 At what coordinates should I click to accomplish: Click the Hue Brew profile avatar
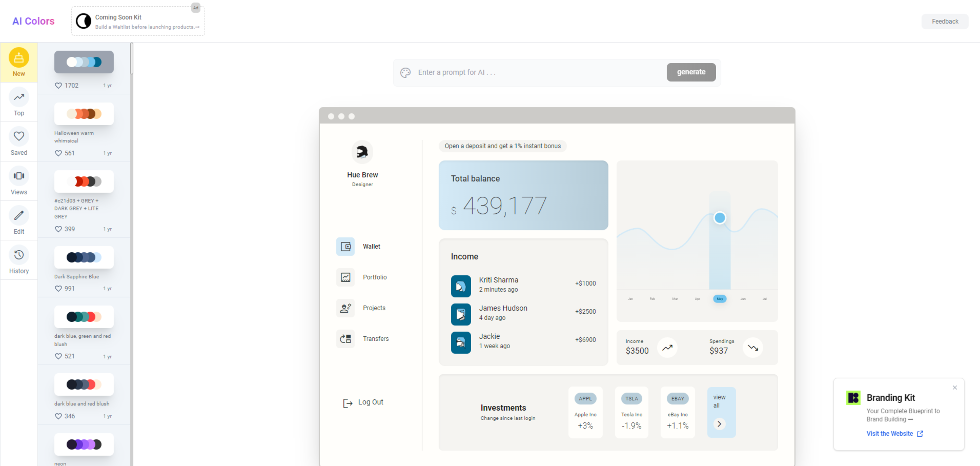[362, 152]
